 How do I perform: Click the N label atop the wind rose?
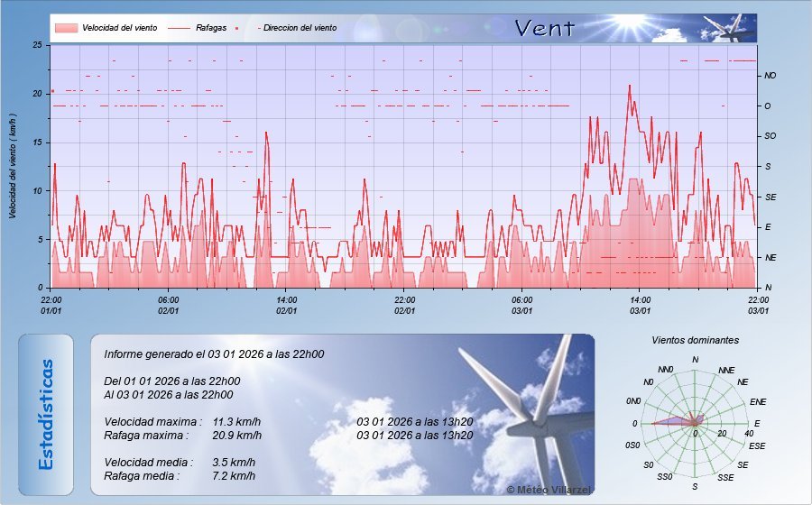pyautogui.click(x=695, y=360)
